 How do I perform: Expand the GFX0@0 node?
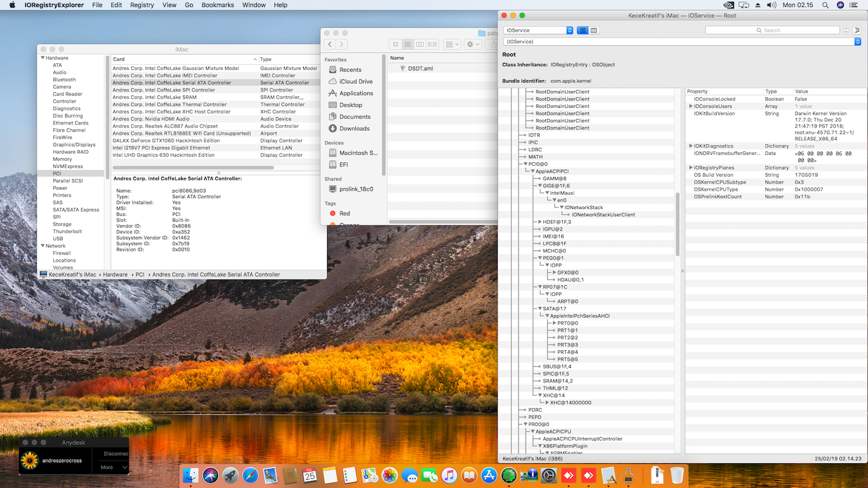click(554, 273)
